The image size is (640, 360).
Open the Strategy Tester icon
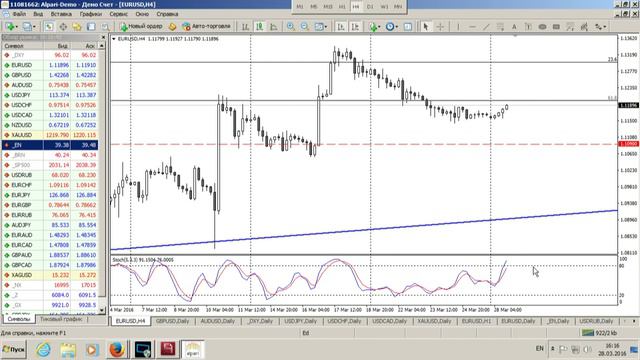[105, 27]
